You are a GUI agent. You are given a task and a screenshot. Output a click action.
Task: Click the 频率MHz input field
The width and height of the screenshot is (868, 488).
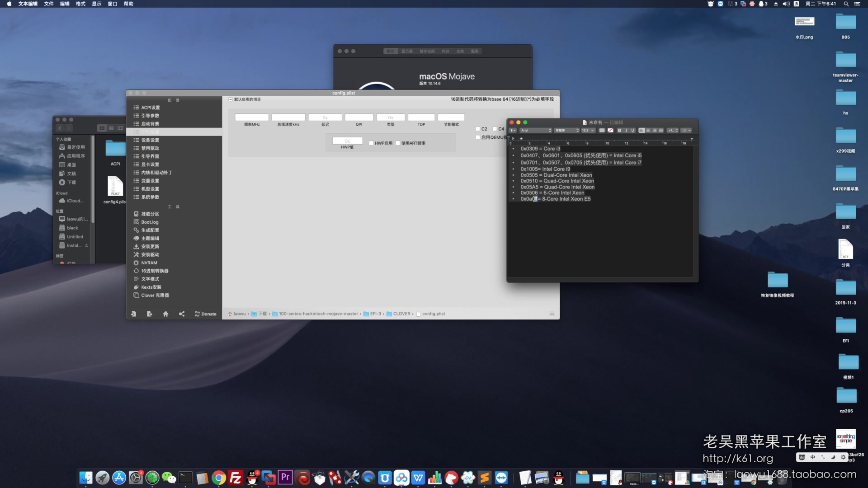pyautogui.click(x=252, y=117)
